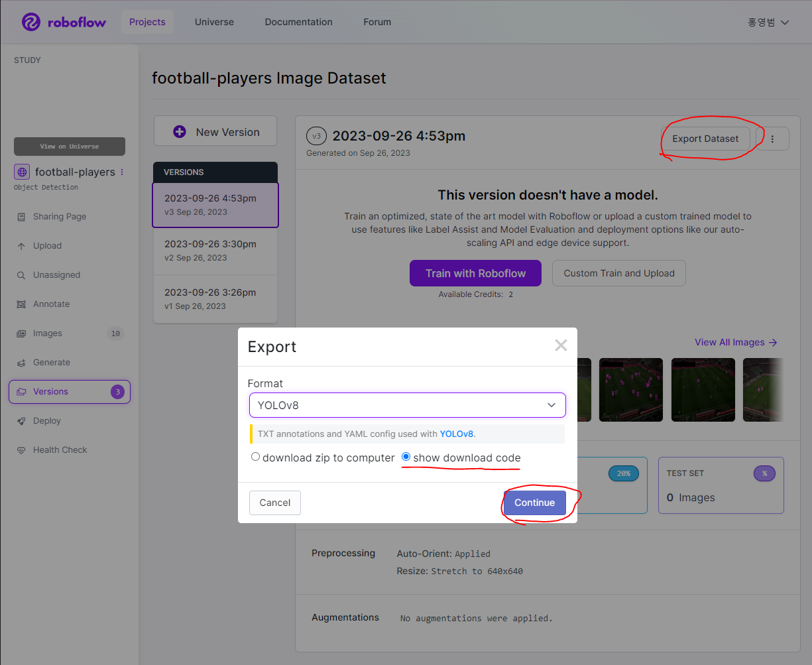This screenshot has height=665, width=812.
Task: Click View All Images link
Action: coord(736,342)
